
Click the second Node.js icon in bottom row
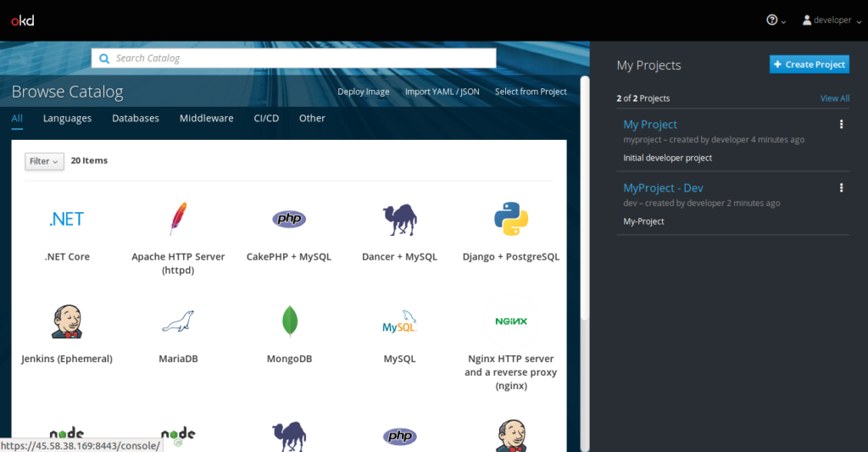(x=178, y=437)
